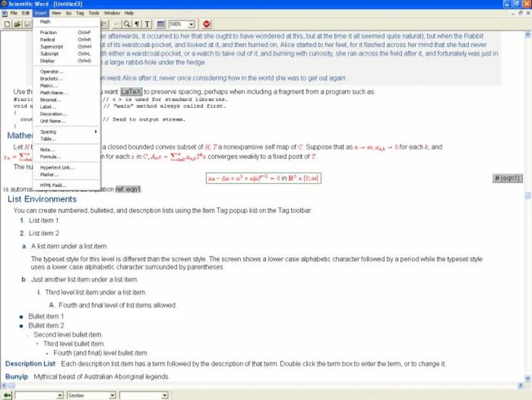
Task: Create a new document with the New icon
Action: [7, 24]
